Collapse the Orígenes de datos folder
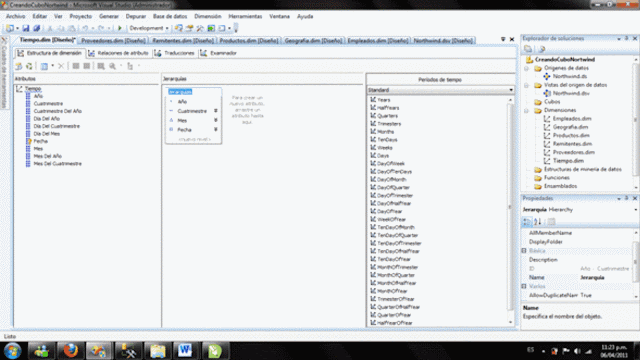The image size is (640, 360). (527, 68)
